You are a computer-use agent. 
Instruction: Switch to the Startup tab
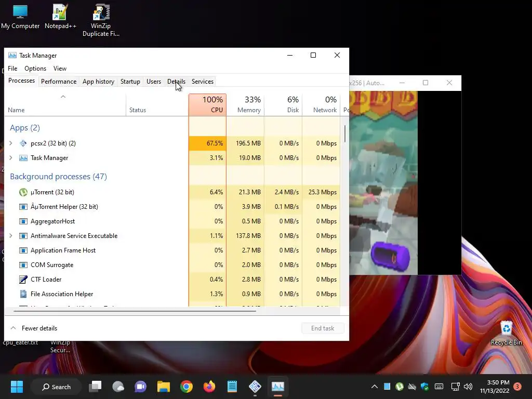[130, 82]
